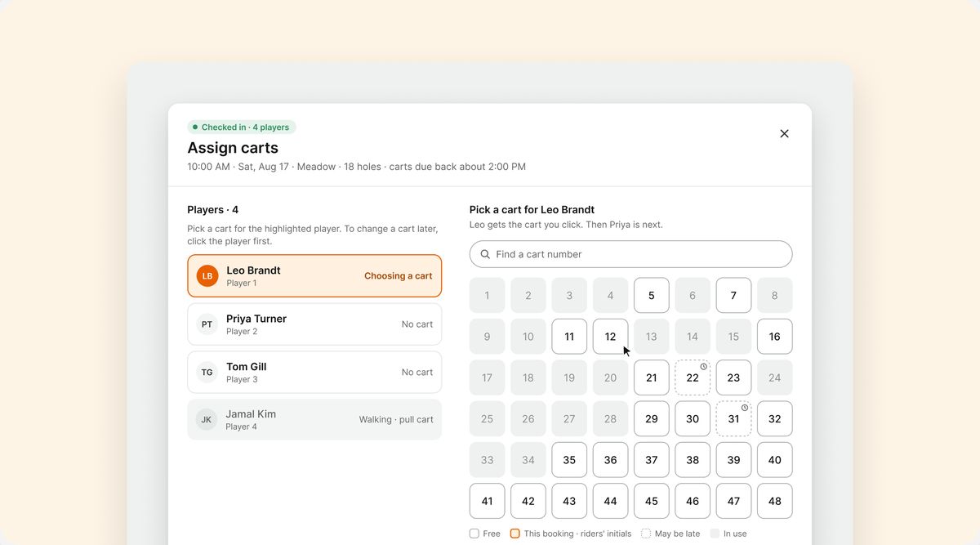Select cart 43
The image size is (980, 545).
[569, 501]
